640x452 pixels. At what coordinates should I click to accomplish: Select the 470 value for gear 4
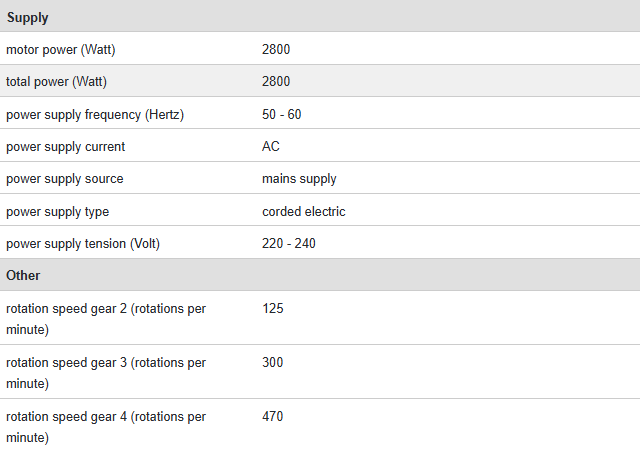273,416
